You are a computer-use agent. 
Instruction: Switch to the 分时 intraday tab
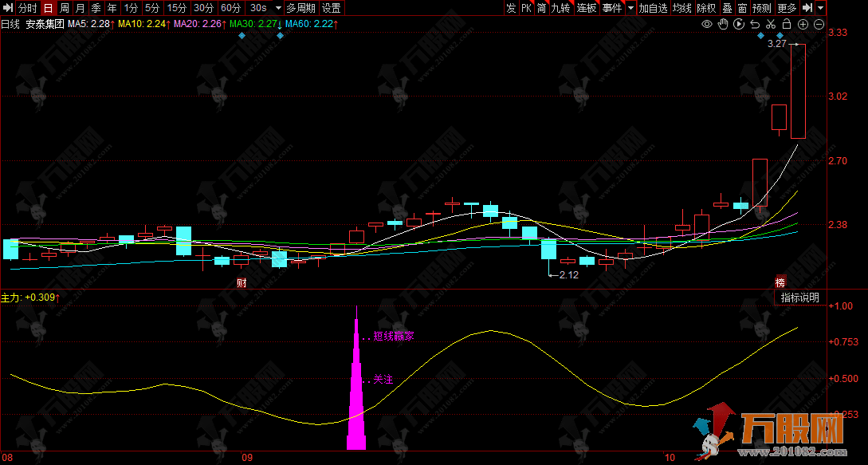pyautogui.click(x=27, y=8)
